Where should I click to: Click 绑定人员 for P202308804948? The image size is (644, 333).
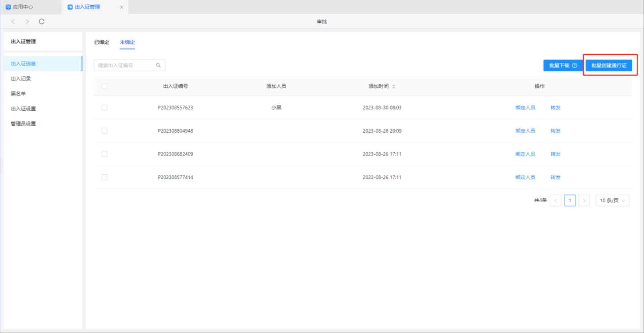point(525,131)
